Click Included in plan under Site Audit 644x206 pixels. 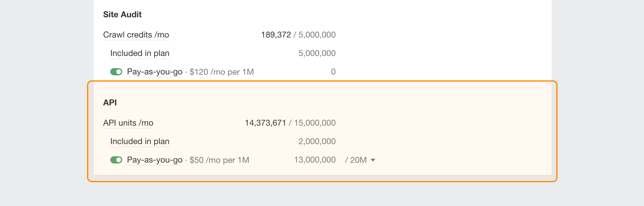point(140,53)
